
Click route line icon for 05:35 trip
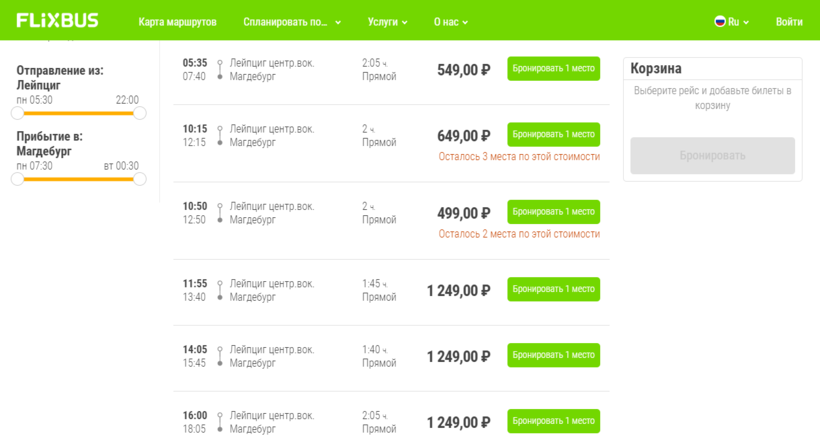tap(220, 69)
